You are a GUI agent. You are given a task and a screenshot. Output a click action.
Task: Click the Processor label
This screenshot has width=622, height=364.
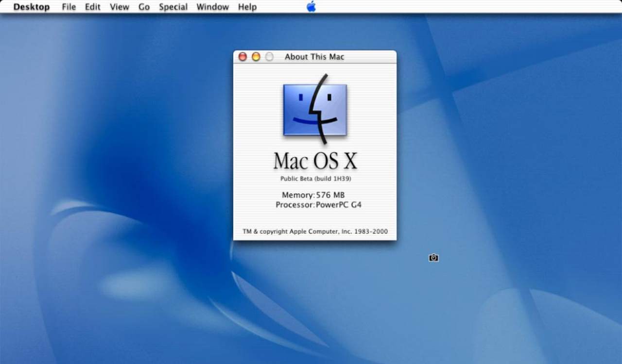[295, 205]
